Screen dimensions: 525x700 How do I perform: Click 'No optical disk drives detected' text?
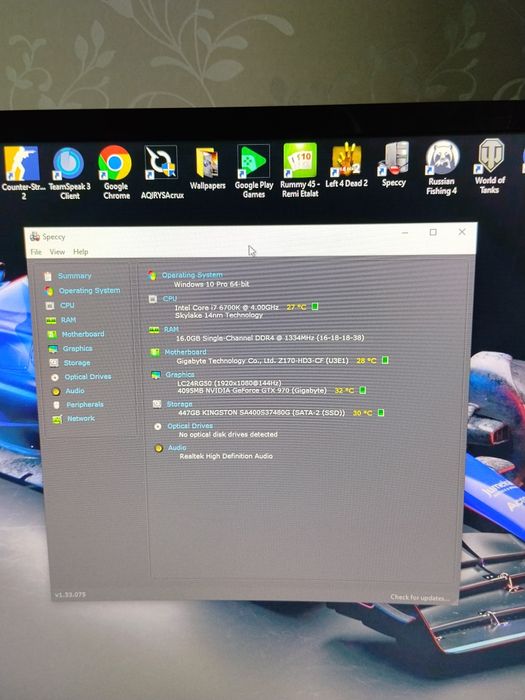coord(228,434)
